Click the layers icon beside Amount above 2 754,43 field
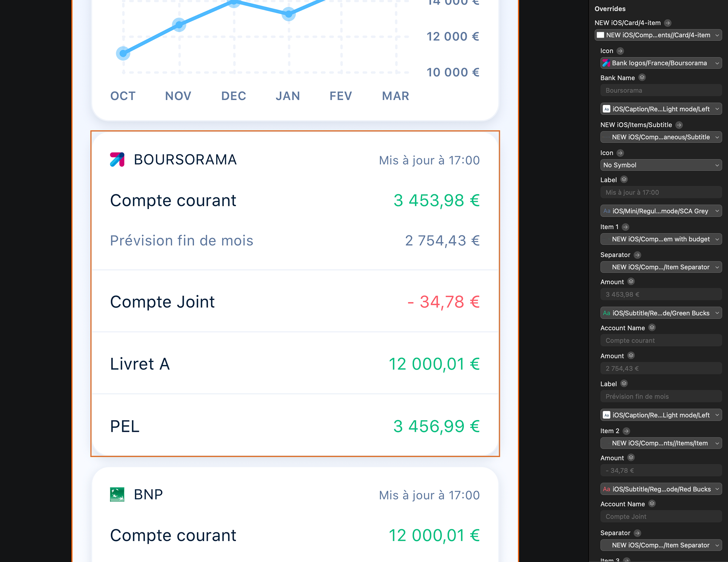This screenshot has height=562, width=728. click(631, 356)
